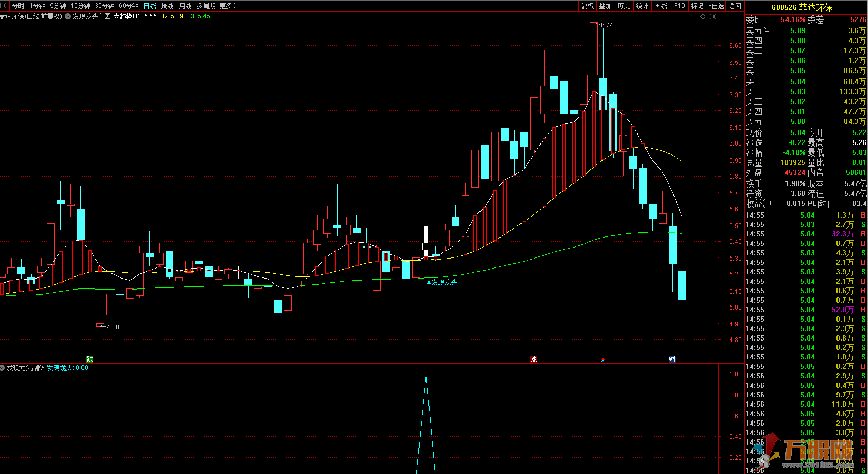Click the 卖一 price 5.05
The height and width of the screenshot is (474, 868).
pyautogui.click(x=798, y=71)
